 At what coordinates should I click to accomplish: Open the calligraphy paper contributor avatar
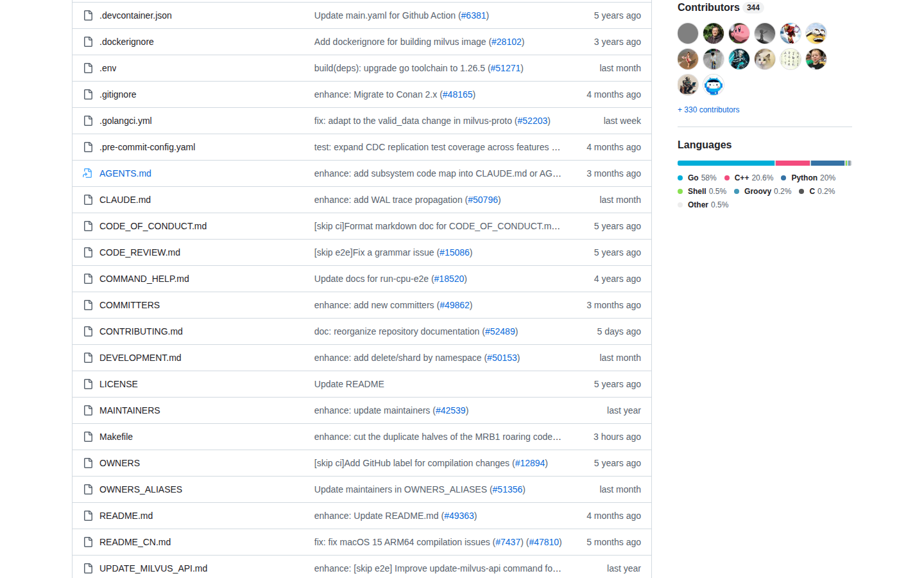[x=791, y=59]
